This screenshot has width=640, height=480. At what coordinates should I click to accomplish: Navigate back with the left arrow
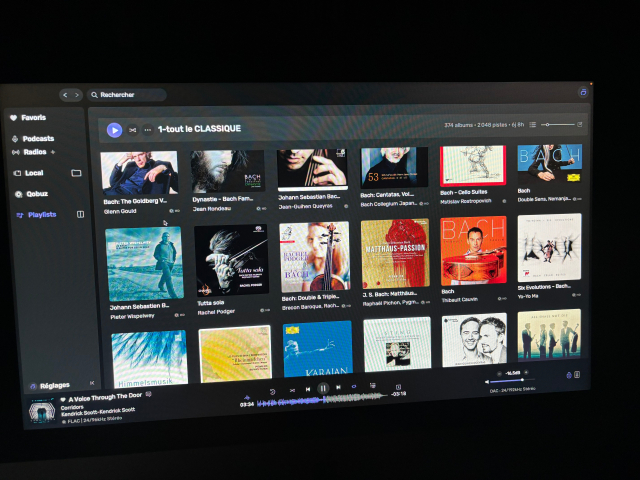(65, 95)
